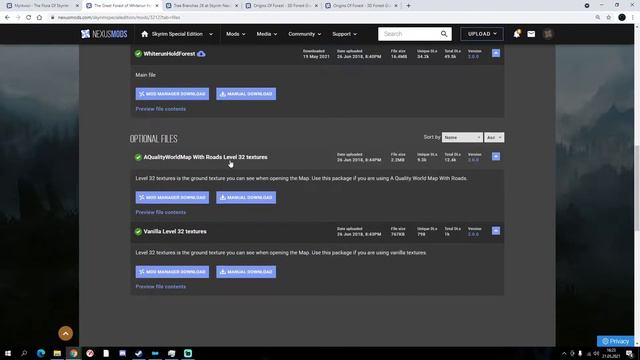Bookmark this page with the star icon

tap(609, 18)
